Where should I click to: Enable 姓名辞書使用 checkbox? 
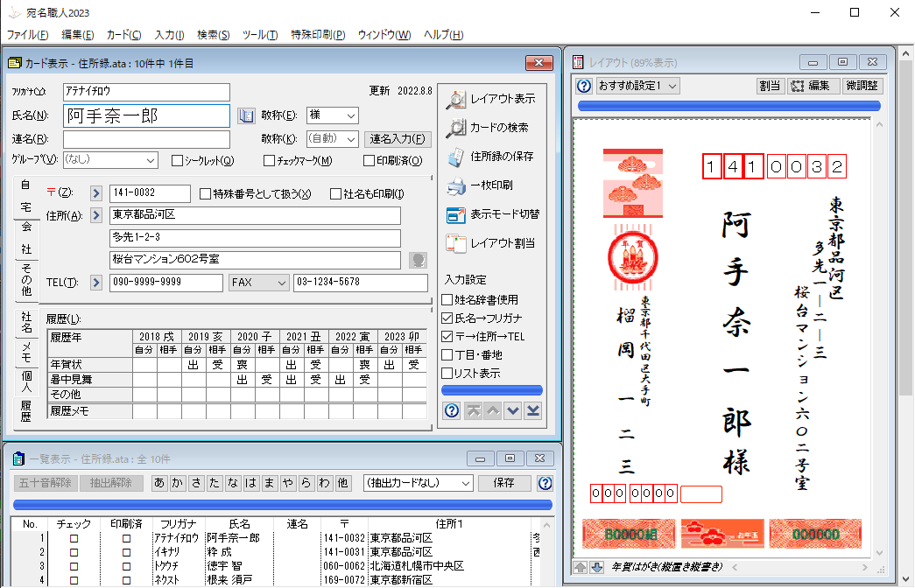click(447, 300)
